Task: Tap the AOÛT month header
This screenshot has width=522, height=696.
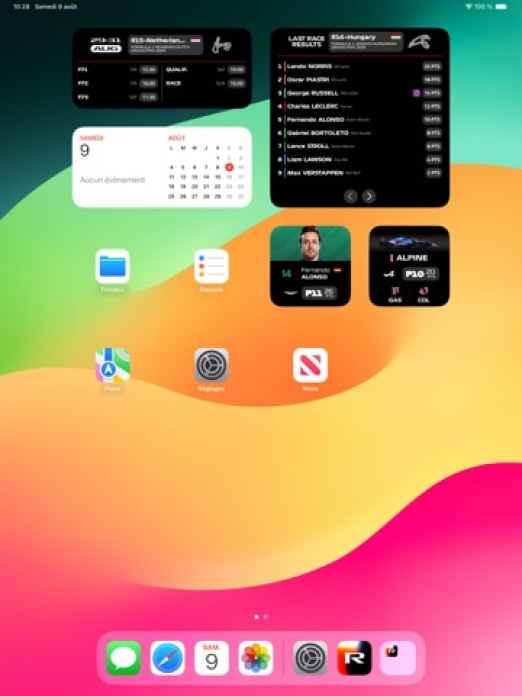Action: point(177,138)
